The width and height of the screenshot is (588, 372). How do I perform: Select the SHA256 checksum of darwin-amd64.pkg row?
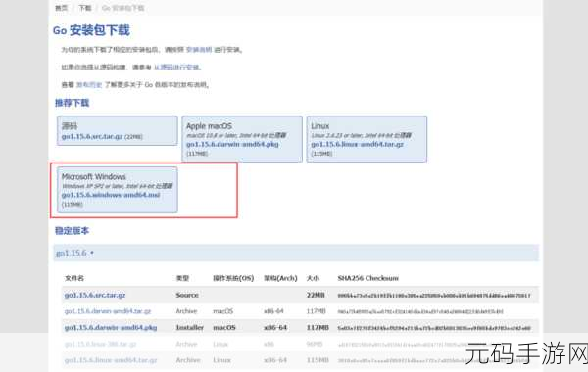click(x=434, y=328)
